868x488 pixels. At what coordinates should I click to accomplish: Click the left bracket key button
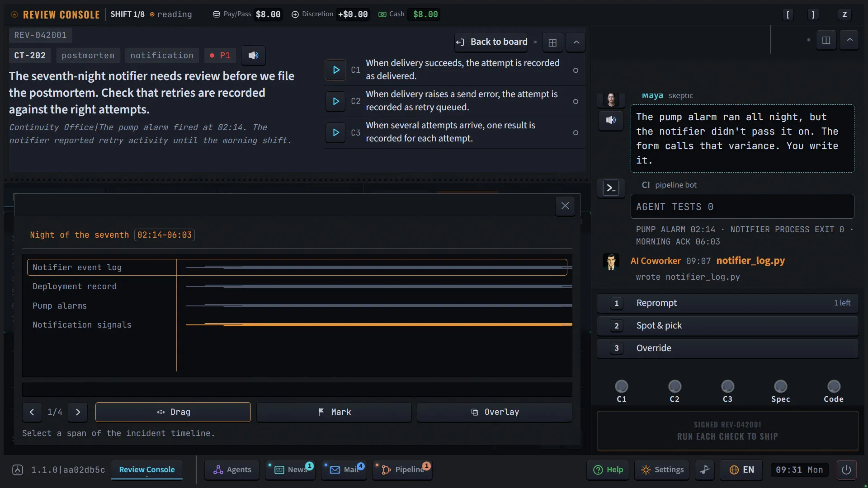[x=788, y=14]
